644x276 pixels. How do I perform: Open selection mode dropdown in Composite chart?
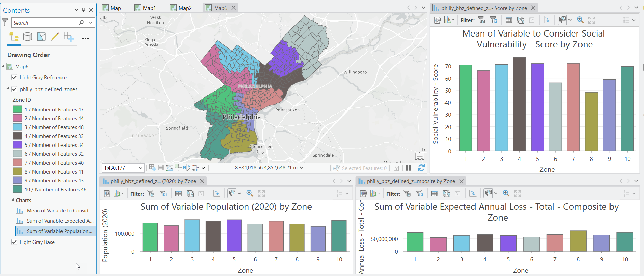(x=496, y=194)
